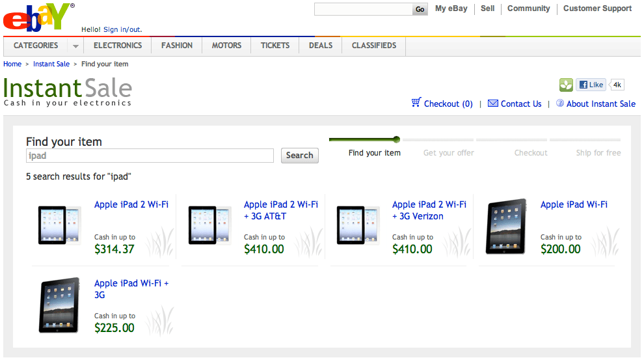Click the Apple iPad 2 Wi-Fi product image
Image resolution: width=644 pixels, height=360 pixels.
click(59, 225)
